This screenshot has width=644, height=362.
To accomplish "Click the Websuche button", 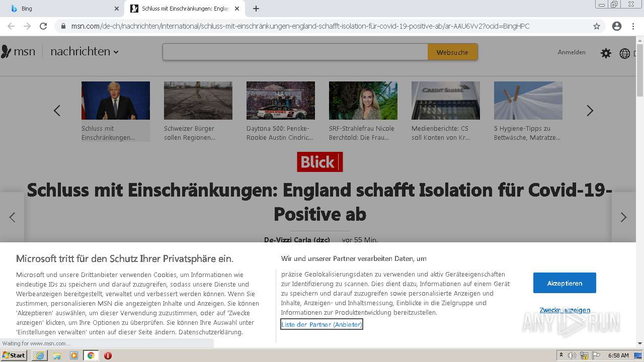I will [452, 52].
